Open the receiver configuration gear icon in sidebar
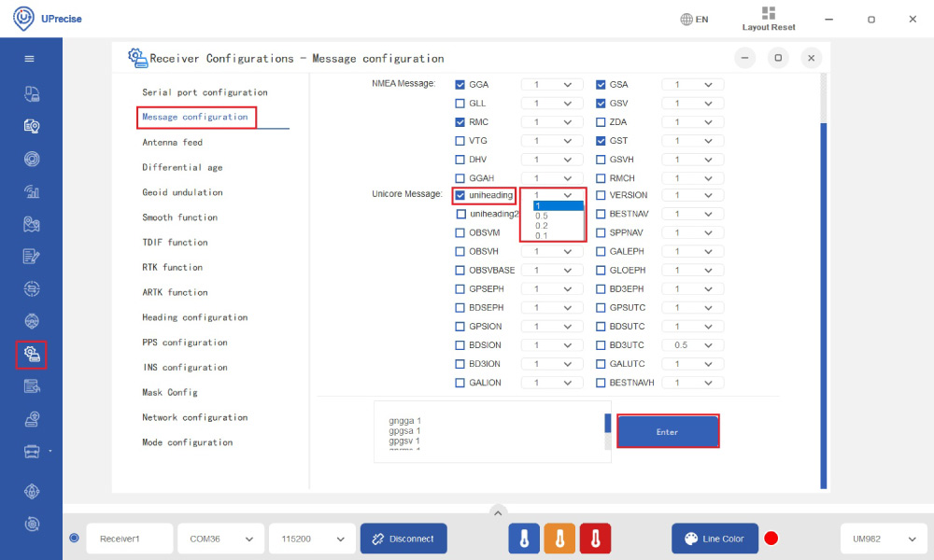Viewport: 934px width, 560px height. (x=31, y=354)
